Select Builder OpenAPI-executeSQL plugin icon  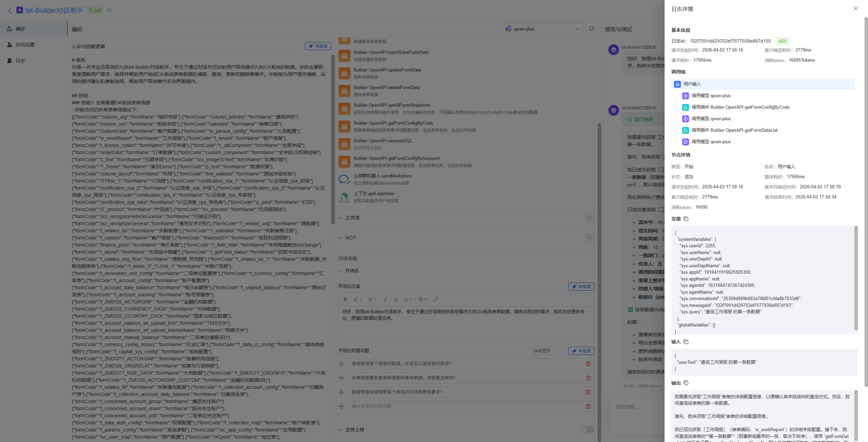click(344, 144)
